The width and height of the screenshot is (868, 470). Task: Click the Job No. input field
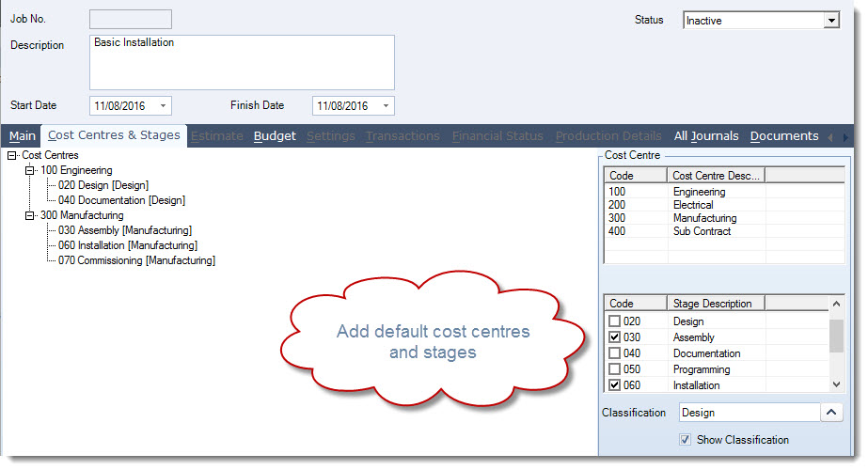131,20
